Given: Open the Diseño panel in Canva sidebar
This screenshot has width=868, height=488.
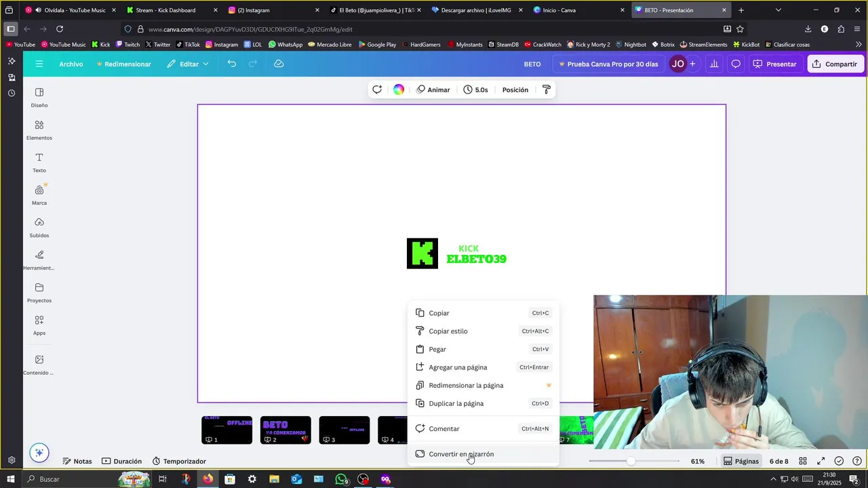Looking at the screenshot, I should coord(39,98).
